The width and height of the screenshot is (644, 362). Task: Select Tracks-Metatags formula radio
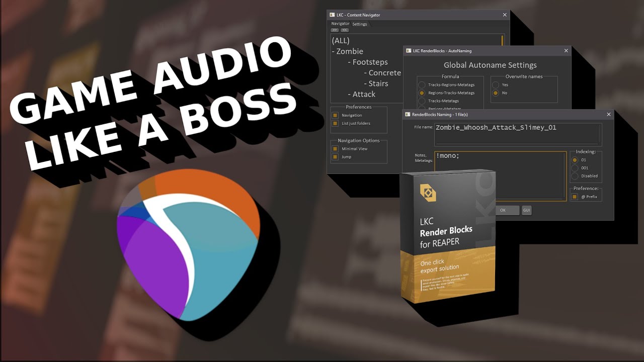422,101
